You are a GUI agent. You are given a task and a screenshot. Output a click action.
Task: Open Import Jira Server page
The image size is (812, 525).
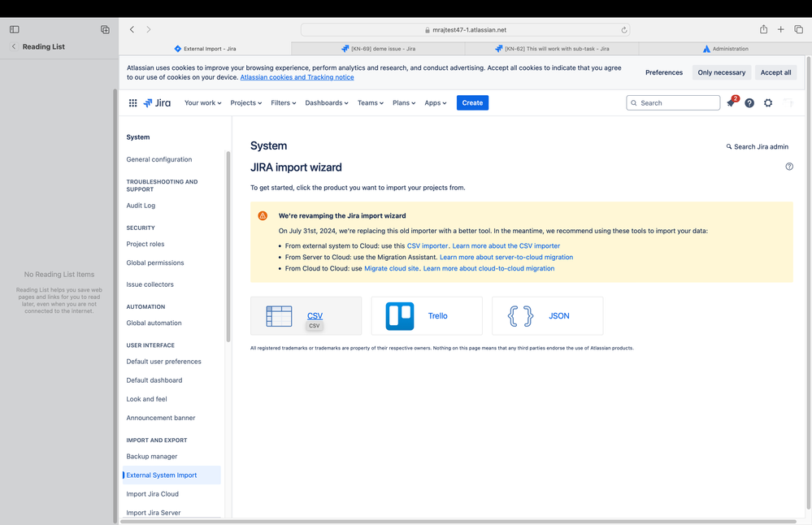pyautogui.click(x=154, y=513)
